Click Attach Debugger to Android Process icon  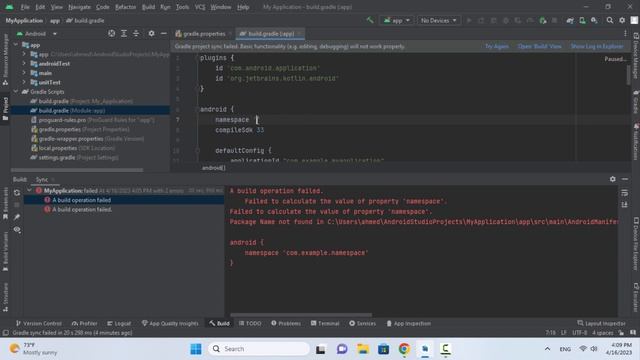[x=542, y=20]
